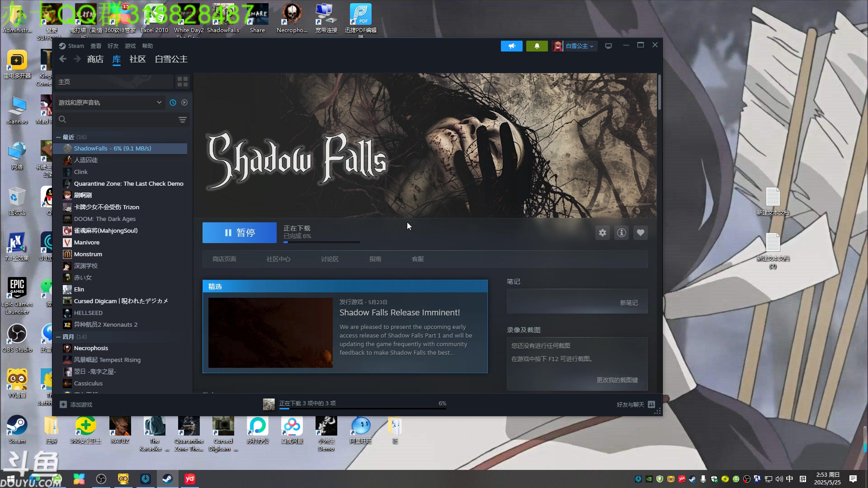Switch library to grid view icon
The height and width of the screenshot is (488, 868).
183,82
